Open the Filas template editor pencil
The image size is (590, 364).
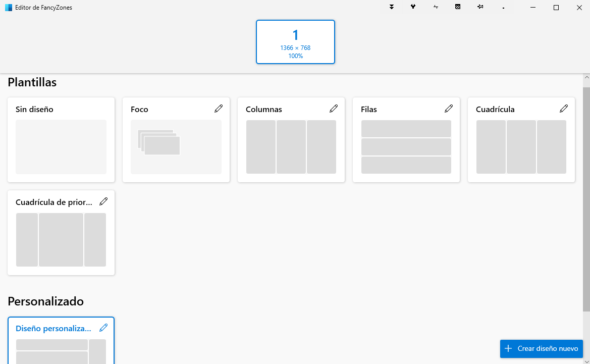[448, 109]
